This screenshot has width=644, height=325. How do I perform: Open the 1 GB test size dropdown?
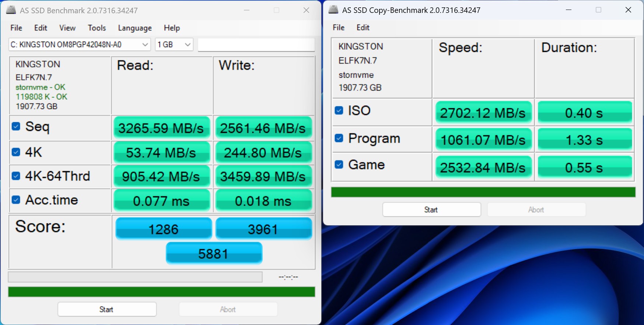174,45
